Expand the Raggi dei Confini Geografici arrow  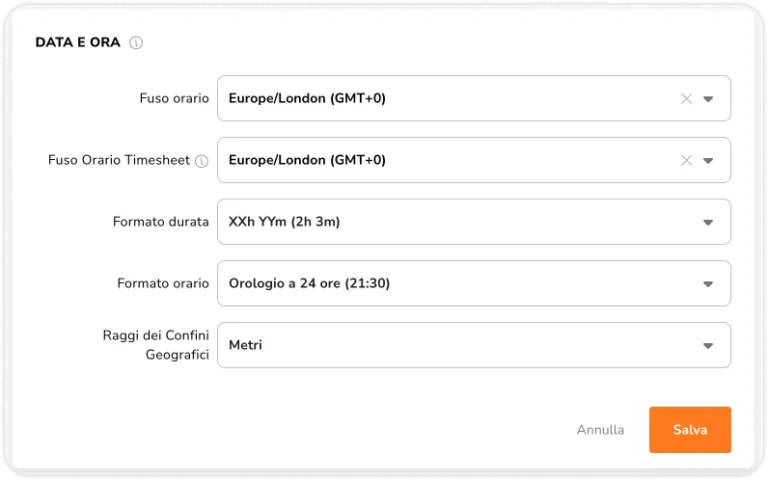pos(708,346)
